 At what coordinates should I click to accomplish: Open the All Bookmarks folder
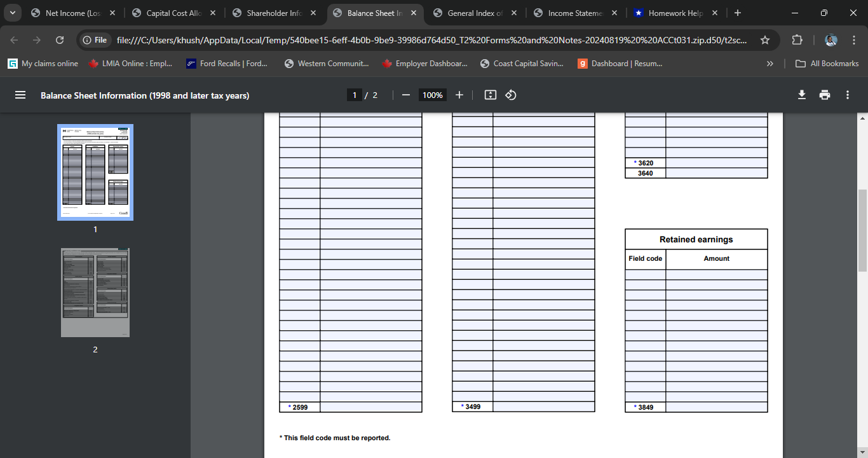tap(827, 64)
